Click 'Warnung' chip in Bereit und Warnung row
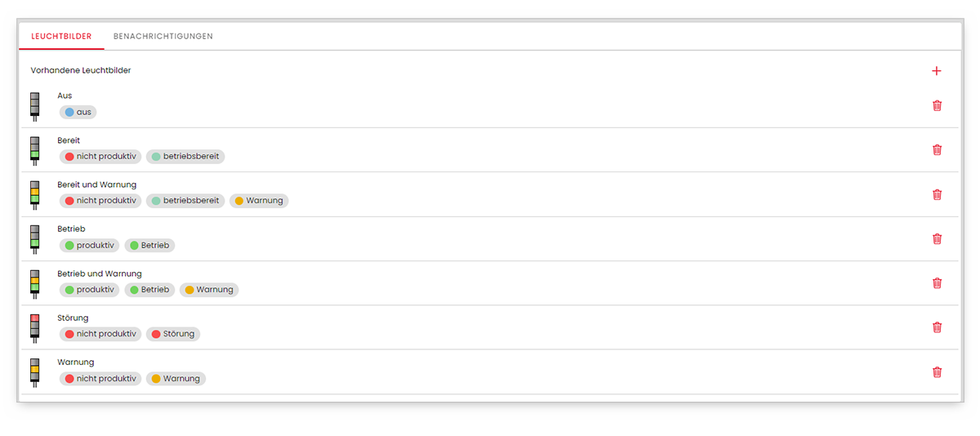Viewport: 980px width, 436px height. [x=259, y=201]
